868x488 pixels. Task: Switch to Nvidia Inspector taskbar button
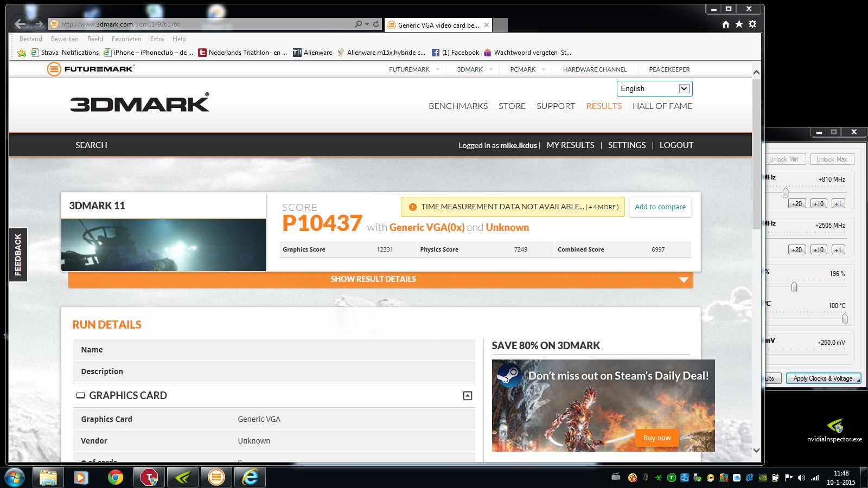[183, 478]
